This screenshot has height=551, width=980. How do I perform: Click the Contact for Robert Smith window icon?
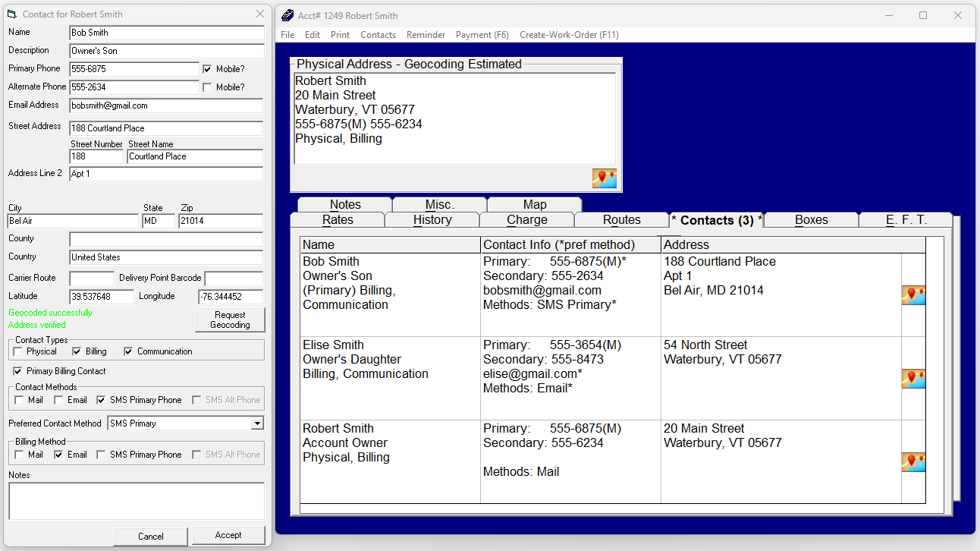(x=12, y=14)
